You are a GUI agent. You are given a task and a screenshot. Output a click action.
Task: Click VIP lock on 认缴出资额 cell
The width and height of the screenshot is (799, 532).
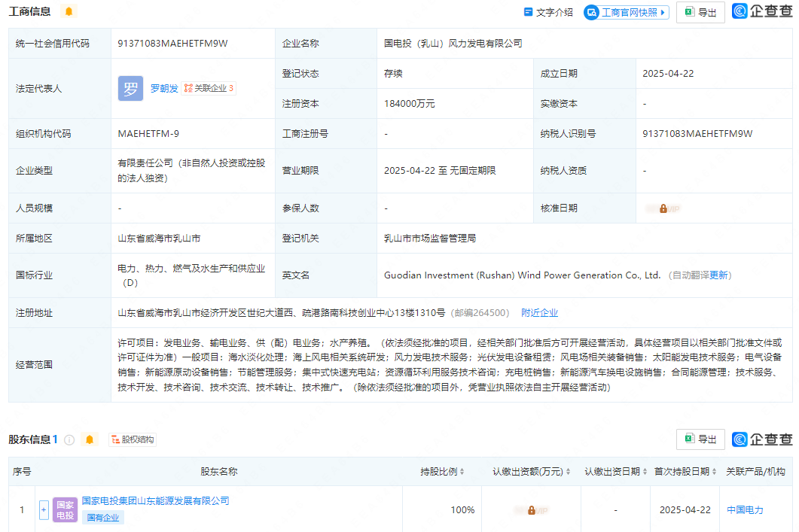(x=532, y=510)
